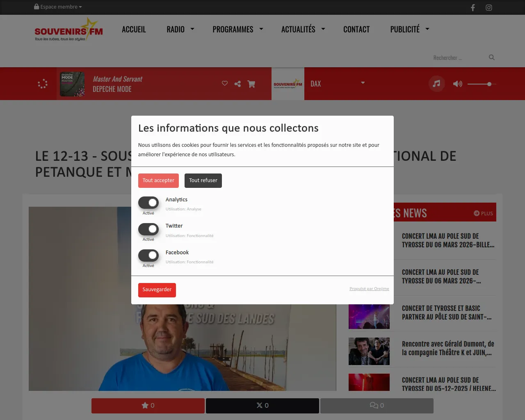Open the shopping cart for Master And Servant
Screen dimensions: 525x420
point(251,84)
